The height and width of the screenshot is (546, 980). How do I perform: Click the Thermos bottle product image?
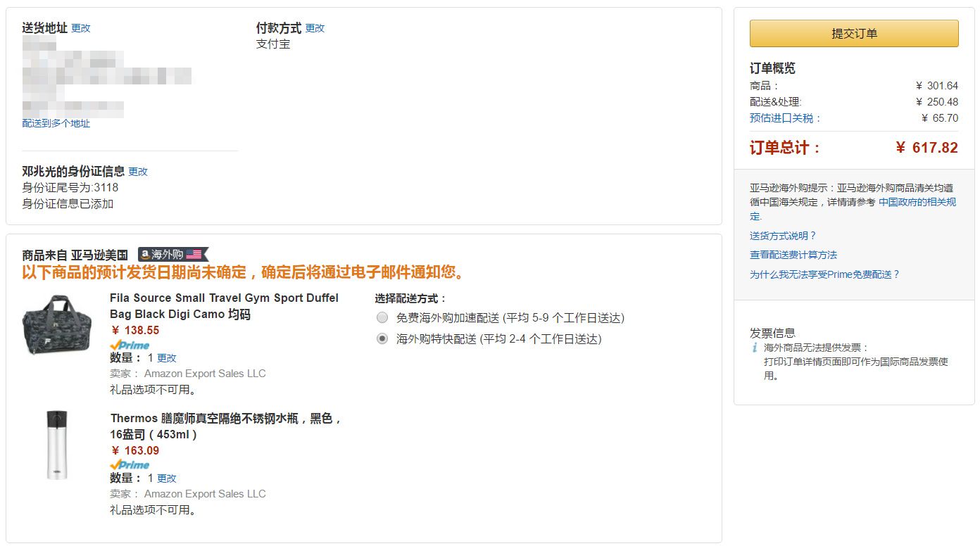point(56,445)
